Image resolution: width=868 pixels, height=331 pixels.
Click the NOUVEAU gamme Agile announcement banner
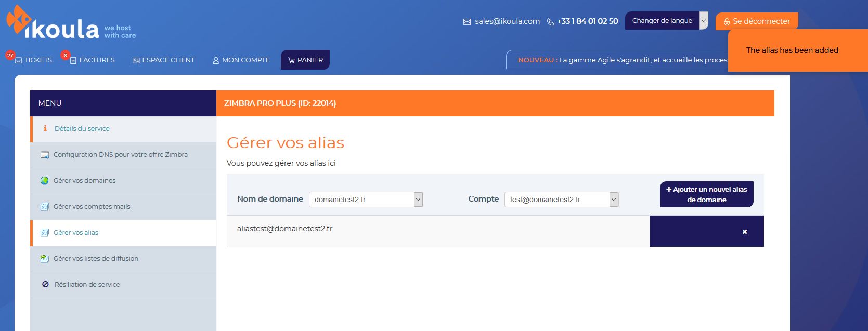tap(617, 60)
